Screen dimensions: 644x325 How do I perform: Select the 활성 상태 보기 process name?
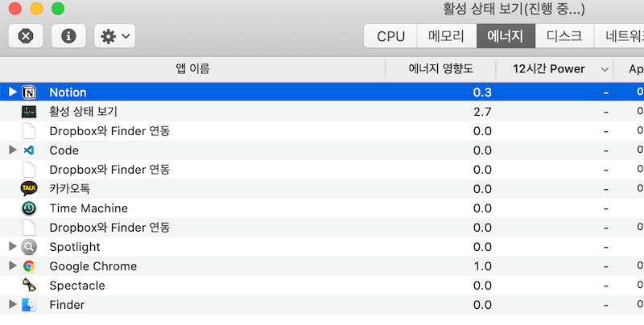pyautogui.click(x=84, y=112)
